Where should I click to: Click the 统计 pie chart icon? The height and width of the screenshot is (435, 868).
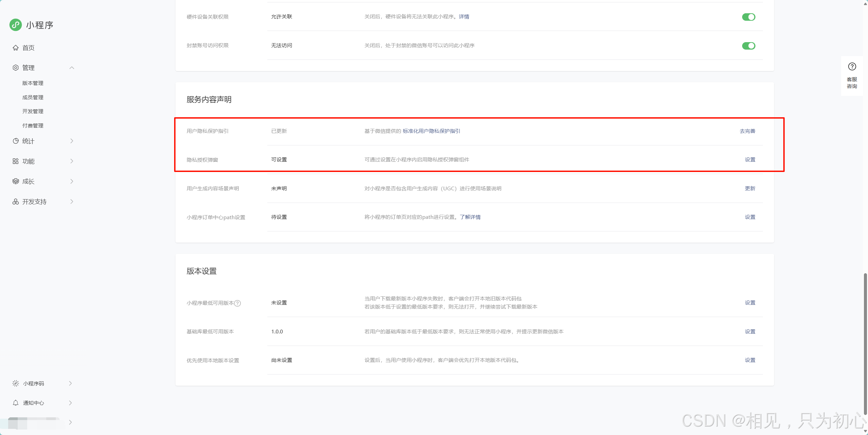(x=16, y=141)
